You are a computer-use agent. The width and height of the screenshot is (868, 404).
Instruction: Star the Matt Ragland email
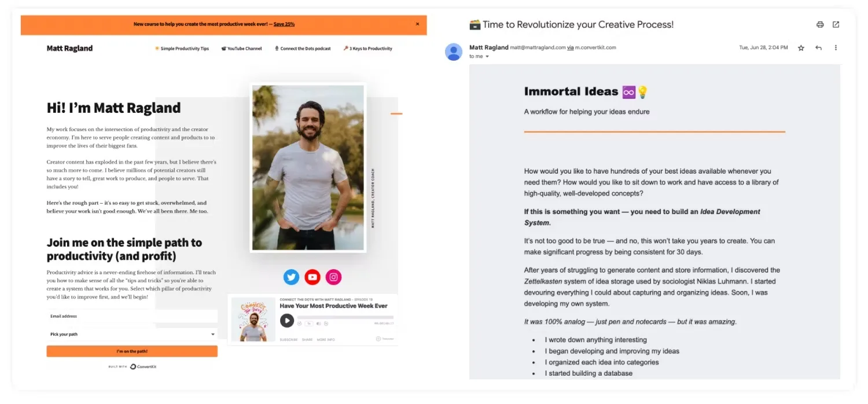[801, 48]
